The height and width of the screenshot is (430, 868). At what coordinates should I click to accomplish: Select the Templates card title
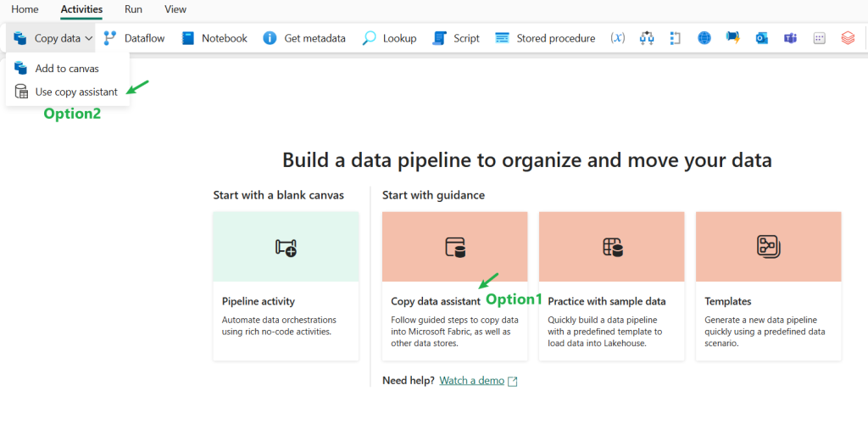(x=728, y=301)
